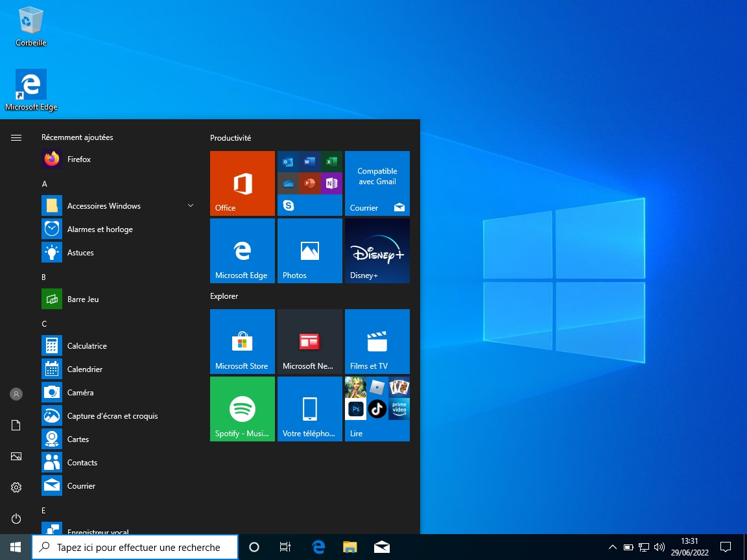Open File Explorer from the taskbar
The image size is (747, 560).
click(x=350, y=547)
